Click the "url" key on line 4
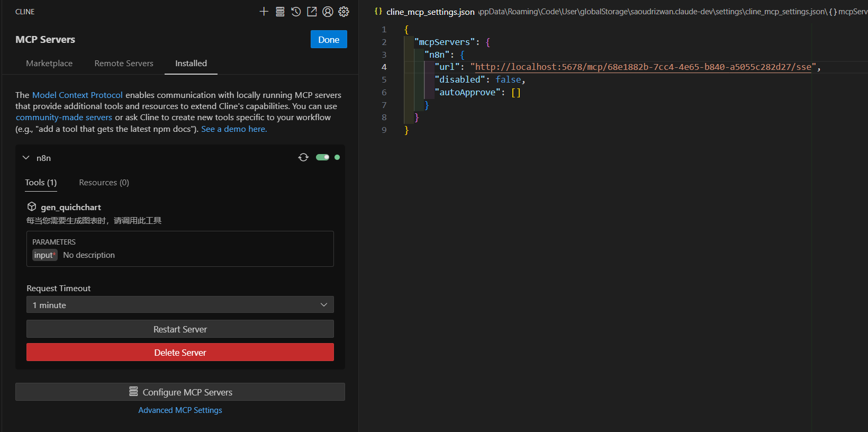This screenshot has width=868, height=432. (x=447, y=67)
